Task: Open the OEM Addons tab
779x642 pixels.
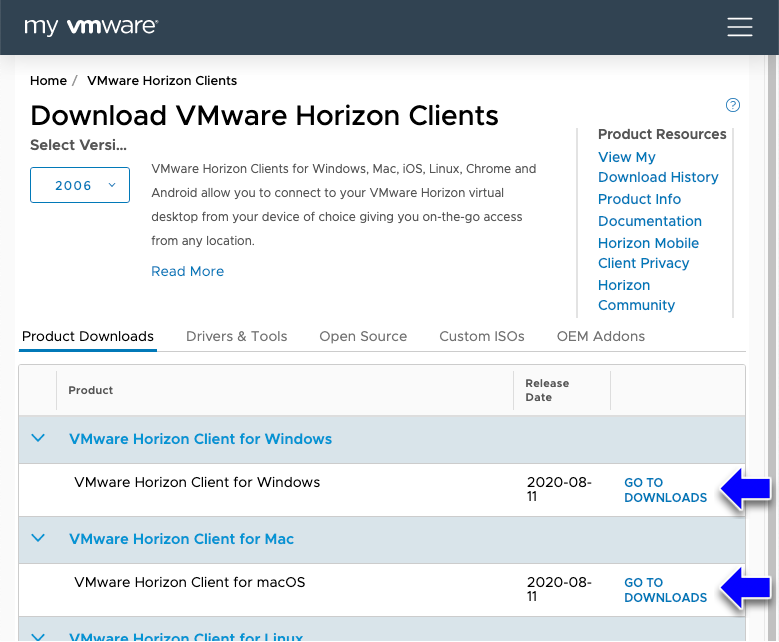Action: 601,336
